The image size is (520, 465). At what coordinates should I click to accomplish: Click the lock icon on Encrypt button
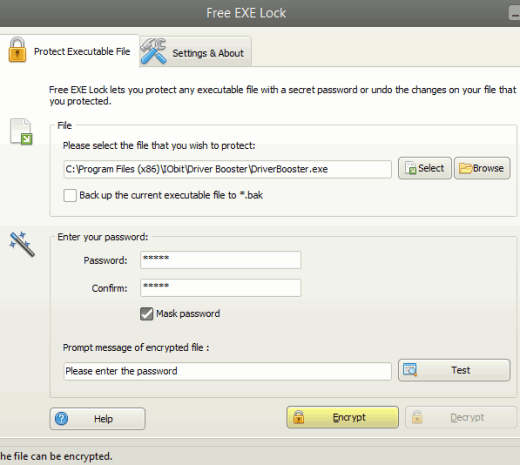(298, 417)
